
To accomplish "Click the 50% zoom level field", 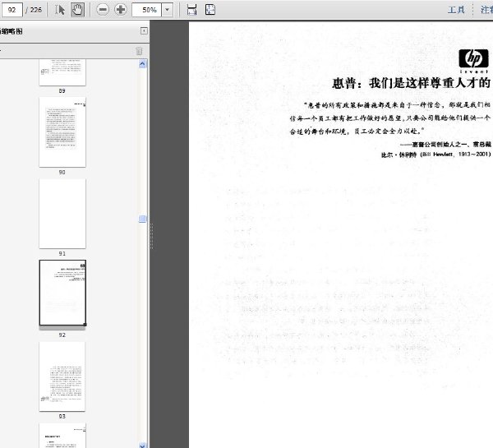I will (146, 10).
